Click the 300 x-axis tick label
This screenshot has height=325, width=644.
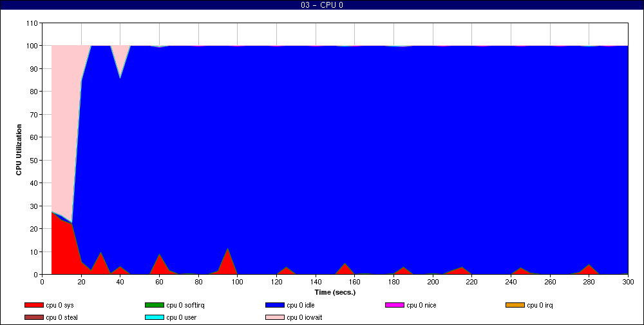(x=628, y=282)
